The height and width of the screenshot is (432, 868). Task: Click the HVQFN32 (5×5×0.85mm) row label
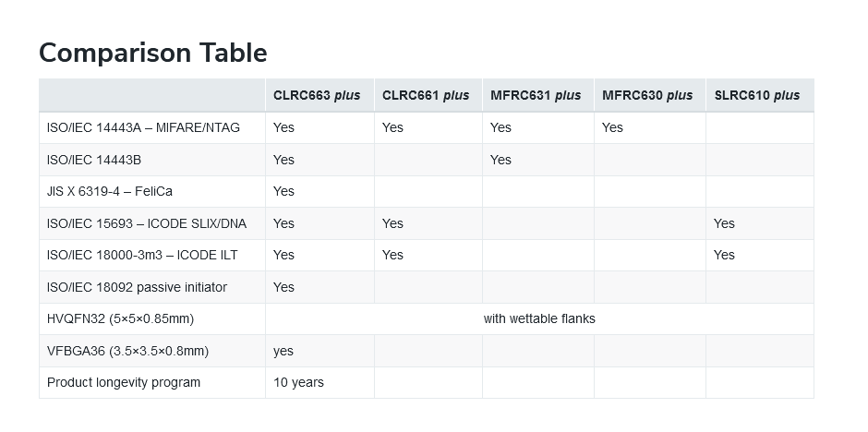click(120, 318)
